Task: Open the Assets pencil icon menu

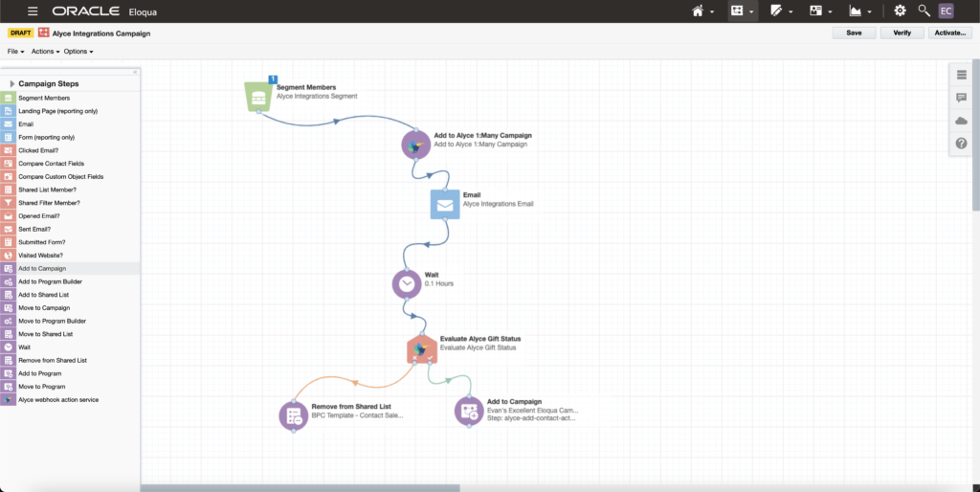Action: pyautogui.click(x=781, y=11)
